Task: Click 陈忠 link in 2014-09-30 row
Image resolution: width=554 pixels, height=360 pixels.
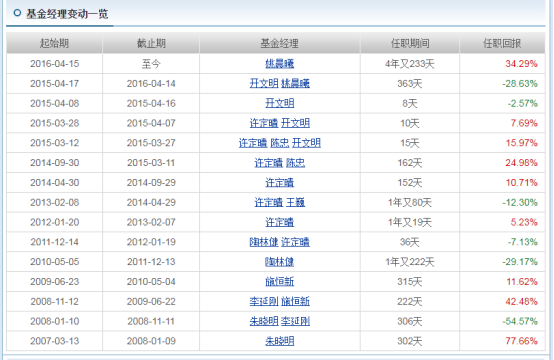Action: [295, 163]
